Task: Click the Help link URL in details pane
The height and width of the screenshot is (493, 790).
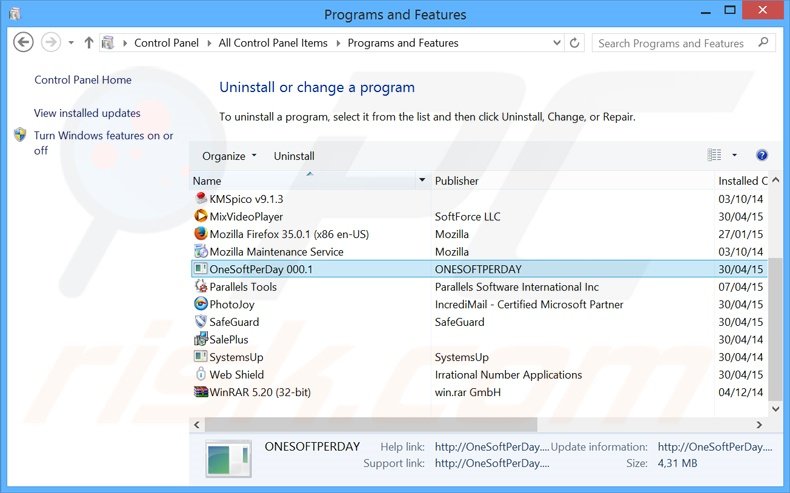Action: [x=492, y=447]
